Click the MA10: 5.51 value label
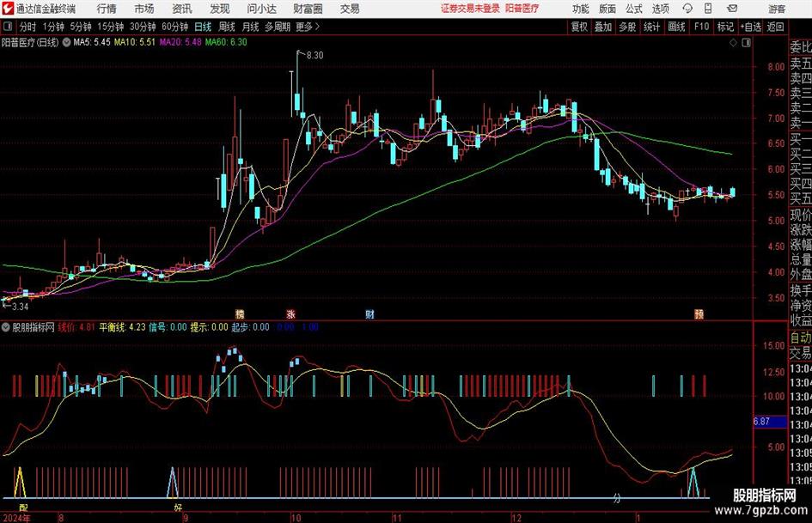Image resolution: width=812 pixels, height=523 pixels. 135,42
